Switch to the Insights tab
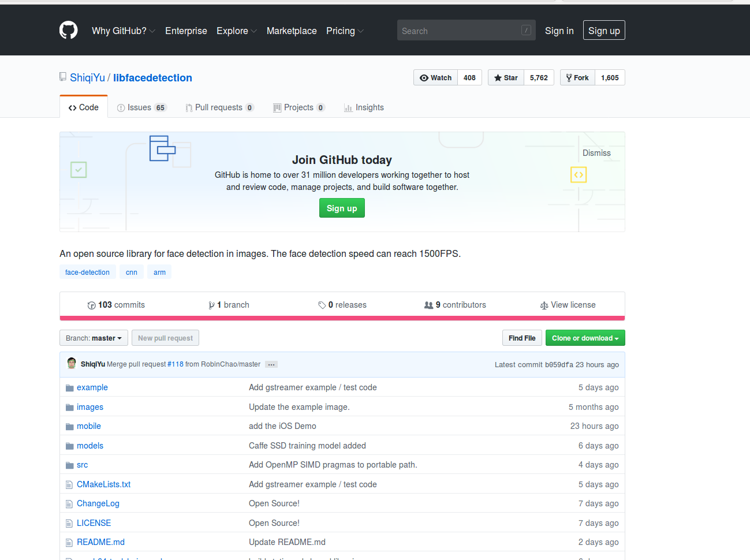 pyautogui.click(x=364, y=107)
